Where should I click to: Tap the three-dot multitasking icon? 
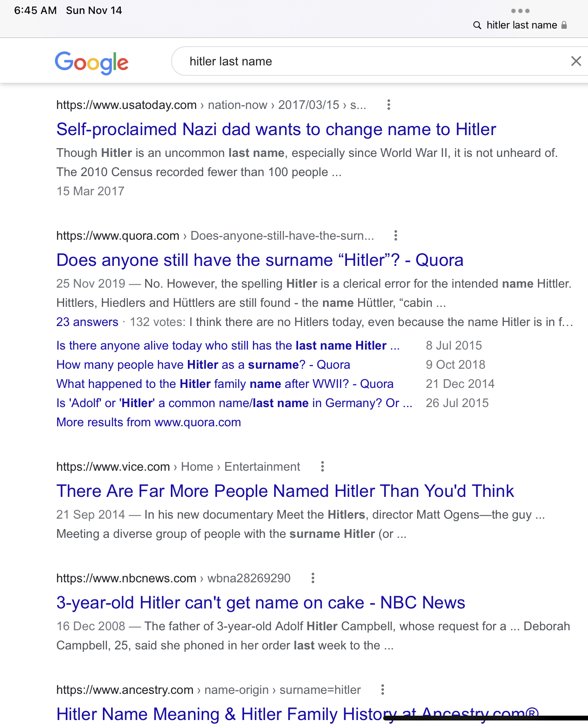click(520, 11)
